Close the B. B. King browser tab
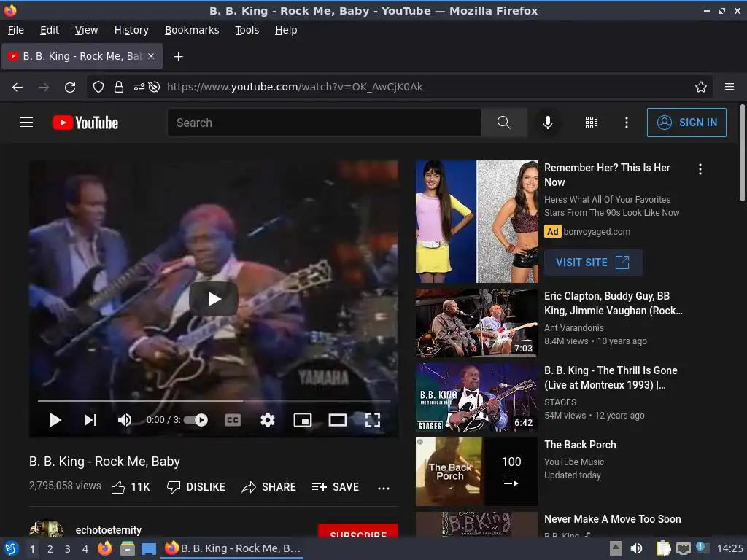 [150, 56]
